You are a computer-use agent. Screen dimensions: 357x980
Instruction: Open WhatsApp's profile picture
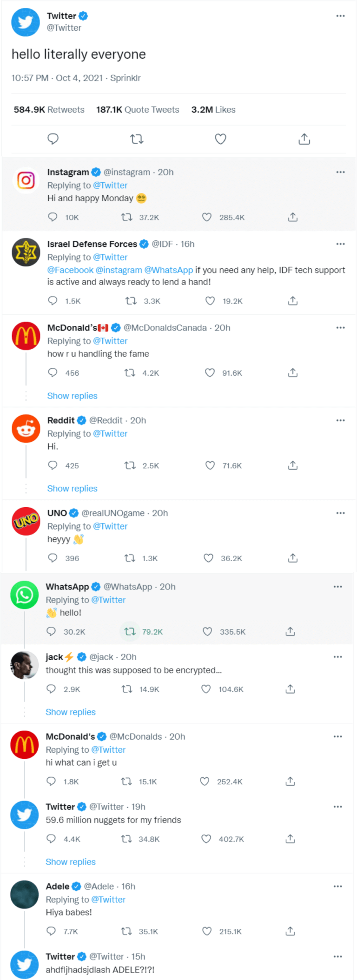tap(25, 595)
